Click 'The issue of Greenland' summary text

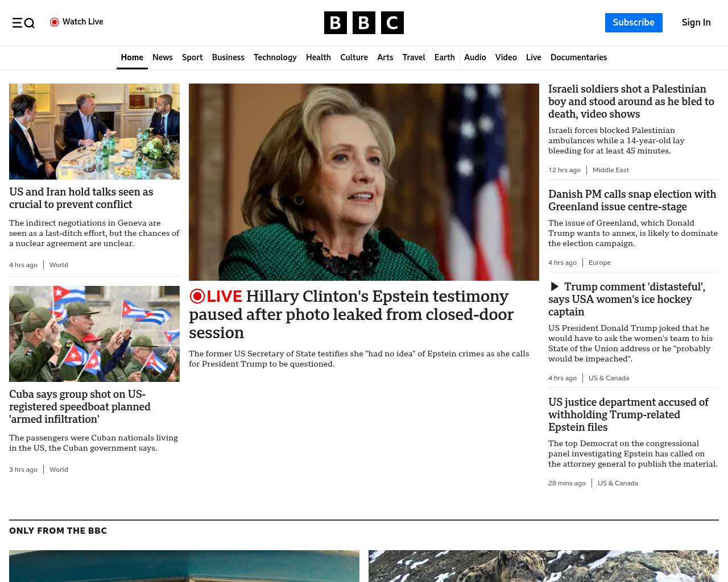[633, 233]
